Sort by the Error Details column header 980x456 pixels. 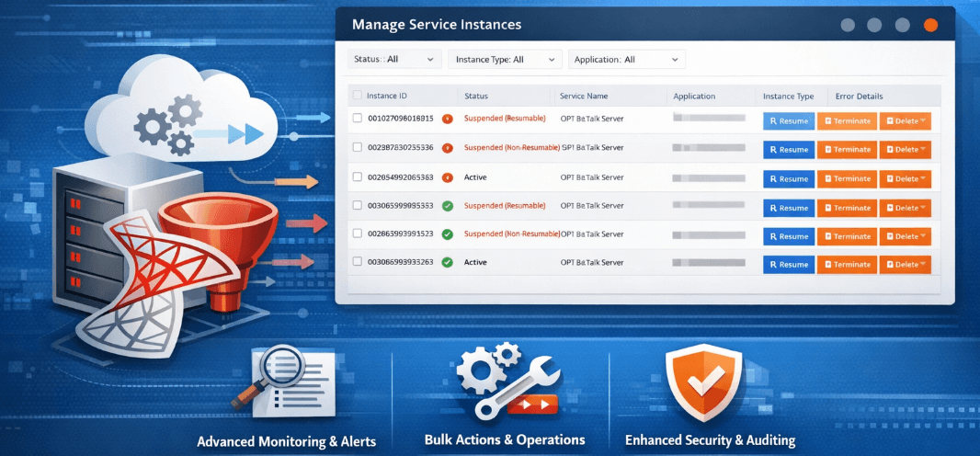(x=860, y=97)
